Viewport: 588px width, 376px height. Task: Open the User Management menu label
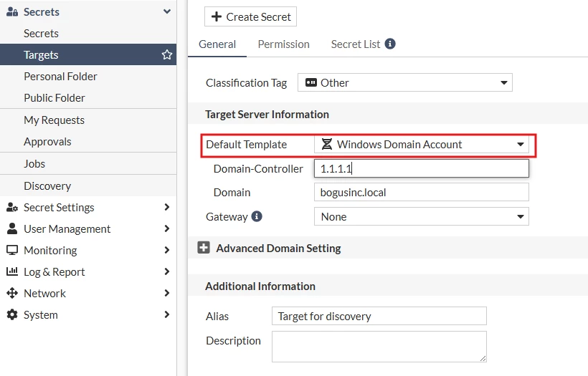tap(67, 228)
